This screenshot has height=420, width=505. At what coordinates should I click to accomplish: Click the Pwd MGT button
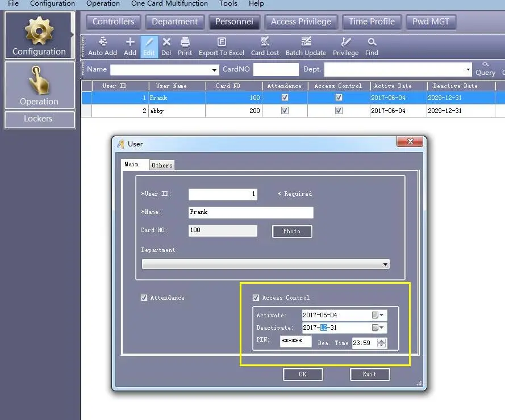tap(431, 22)
